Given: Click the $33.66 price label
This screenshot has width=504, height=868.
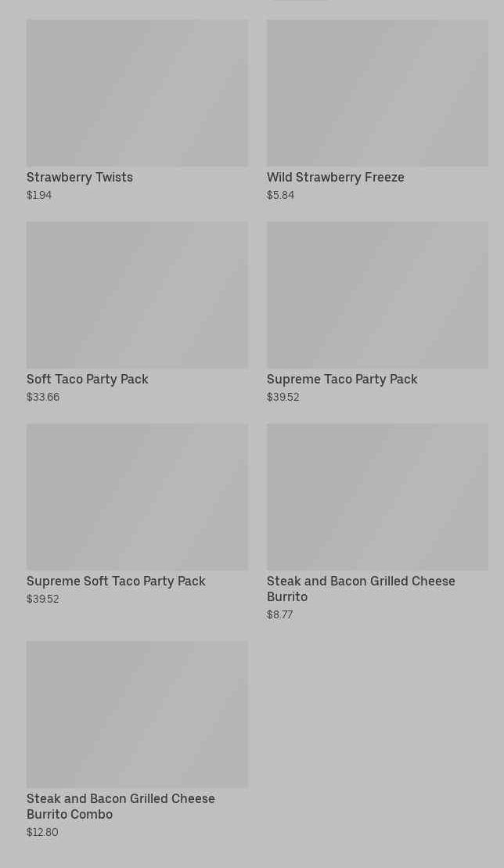Looking at the screenshot, I should pos(43,398).
